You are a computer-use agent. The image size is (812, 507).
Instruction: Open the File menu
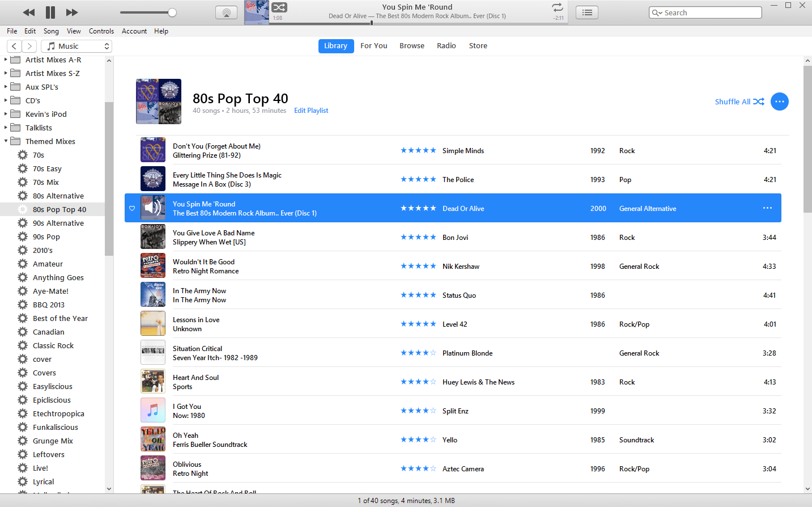(12, 31)
